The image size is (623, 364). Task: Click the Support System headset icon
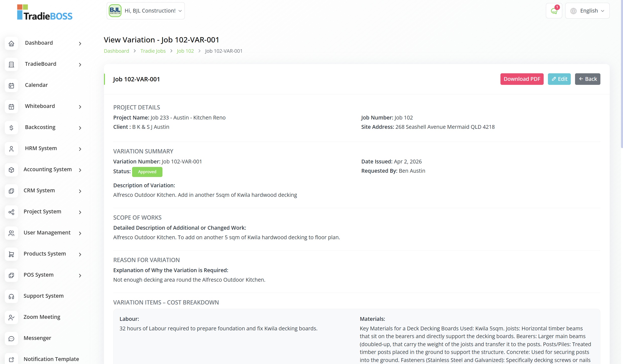[x=11, y=296]
